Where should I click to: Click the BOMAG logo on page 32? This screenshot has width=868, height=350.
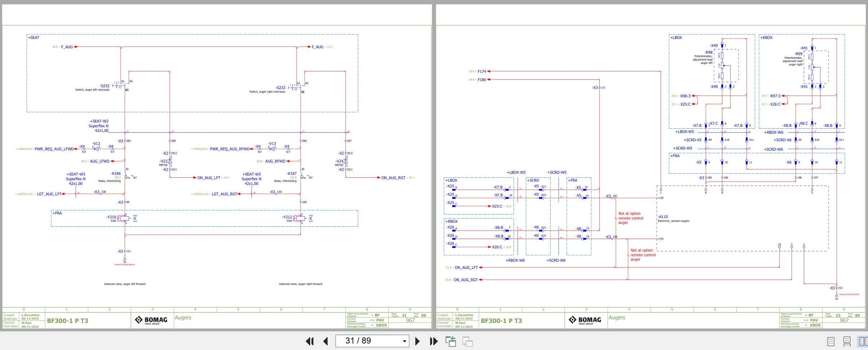click(585, 320)
